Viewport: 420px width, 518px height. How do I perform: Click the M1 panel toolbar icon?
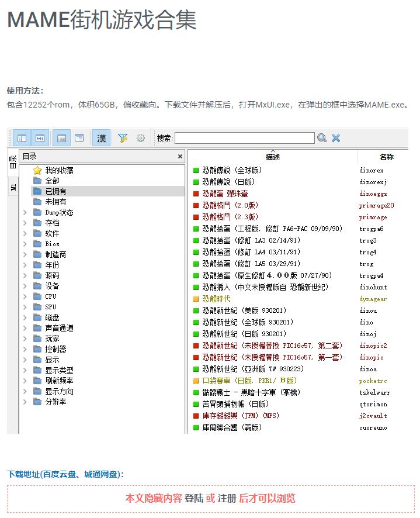(x=40, y=139)
